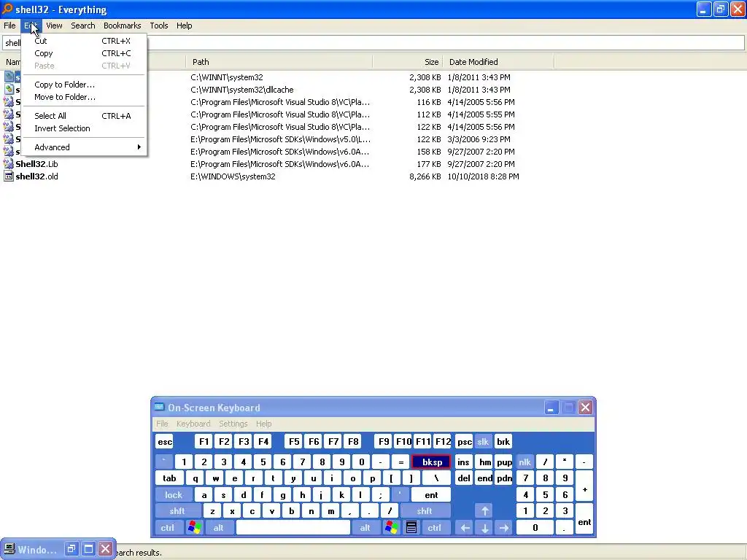Select Move to Folder… entry
The image size is (747, 560).
point(83,97)
